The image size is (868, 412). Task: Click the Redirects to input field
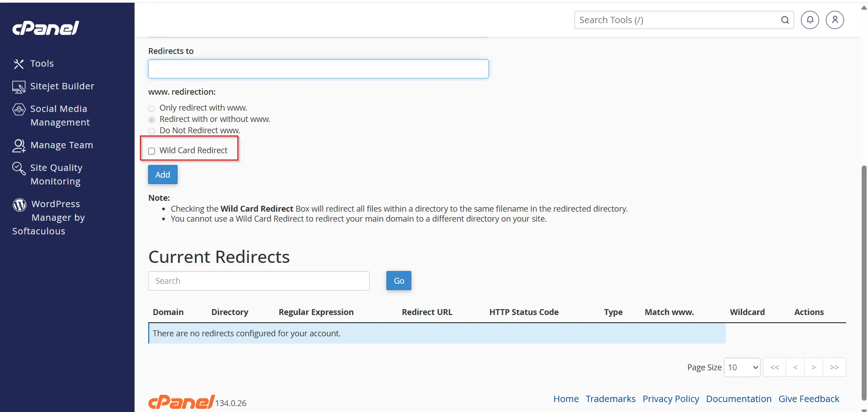[318, 69]
